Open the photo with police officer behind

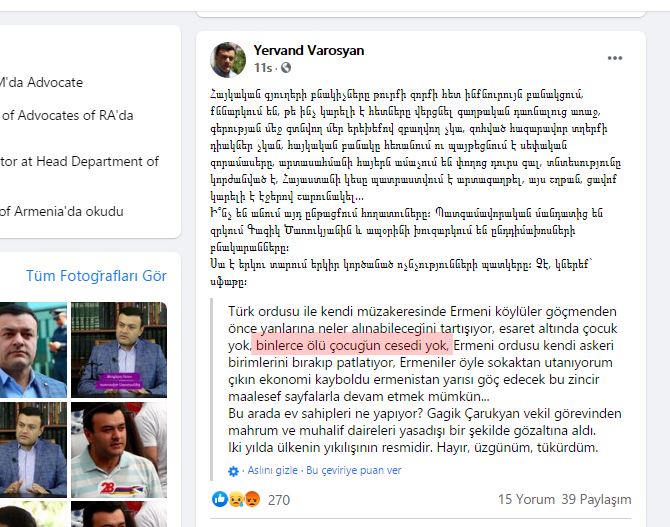33,350
